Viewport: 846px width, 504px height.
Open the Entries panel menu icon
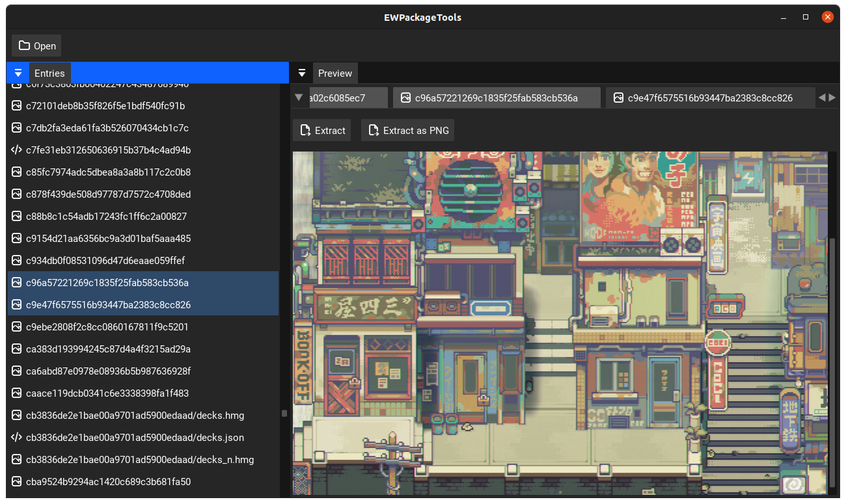[18, 73]
